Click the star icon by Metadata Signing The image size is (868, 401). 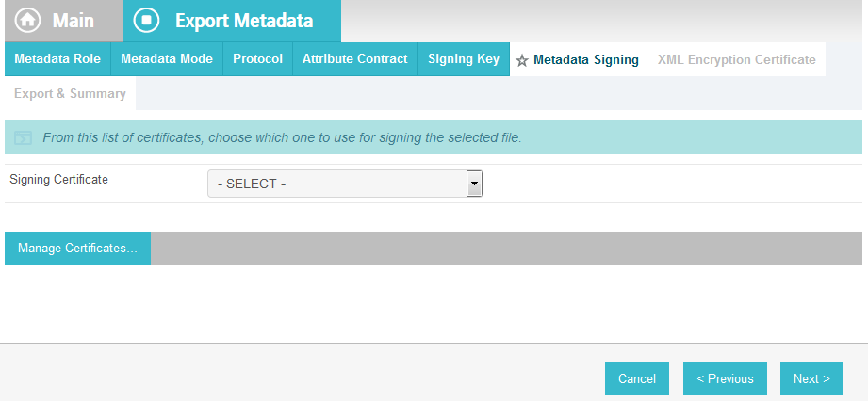click(x=522, y=60)
